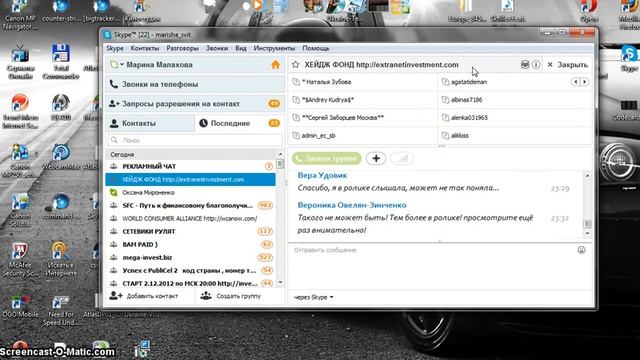The height and width of the screenshot is (360, 640).
Task: Open SFC - Путь к финансовому благополучию chat
Action: pos(191,205)
